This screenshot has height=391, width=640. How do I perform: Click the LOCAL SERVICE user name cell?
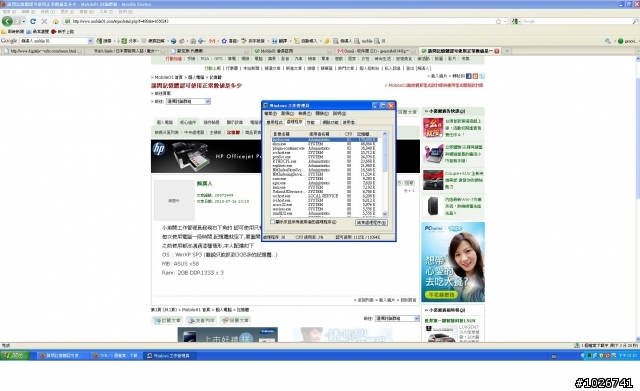click(x=323, y=196)
